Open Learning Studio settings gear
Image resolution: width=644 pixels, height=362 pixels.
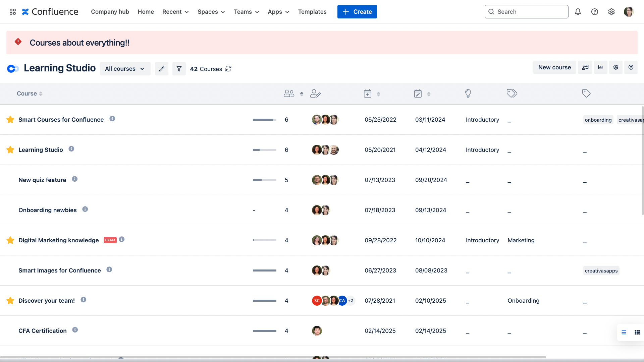(x=616, y=67)
